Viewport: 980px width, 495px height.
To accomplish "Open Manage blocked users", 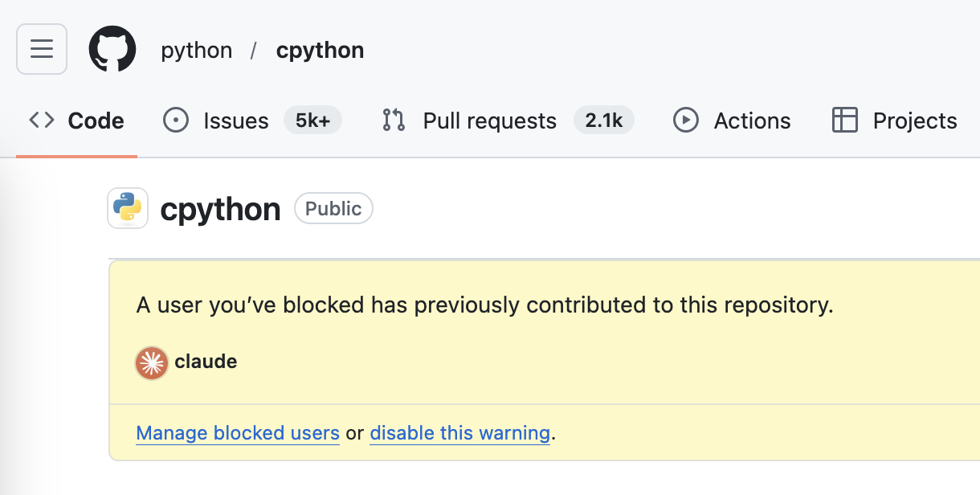I will point(237,432).
